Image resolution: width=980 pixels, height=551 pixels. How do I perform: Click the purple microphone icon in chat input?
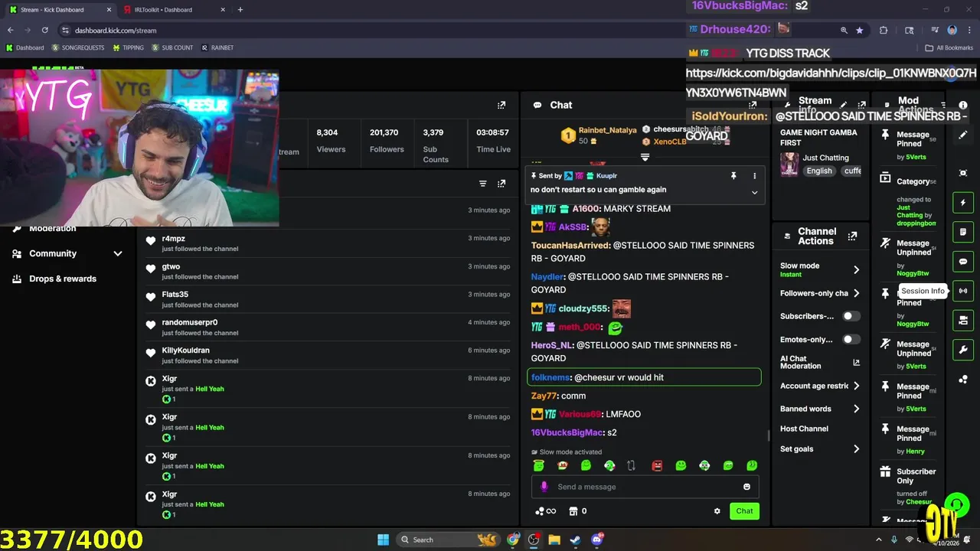544,487
